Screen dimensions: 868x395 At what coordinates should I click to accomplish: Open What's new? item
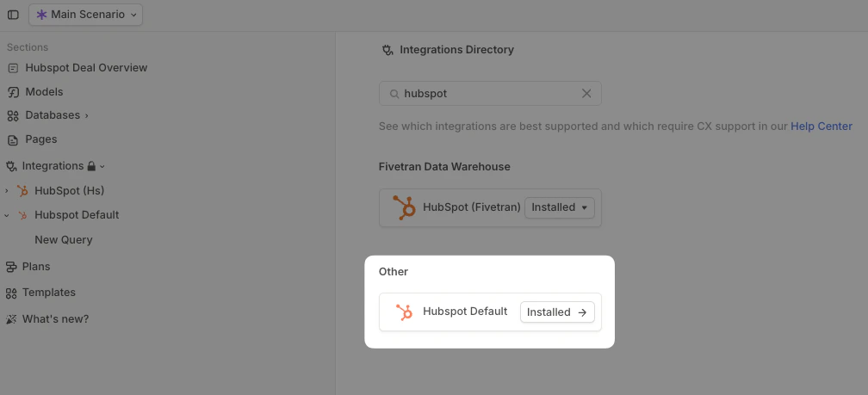pos(55,318)
